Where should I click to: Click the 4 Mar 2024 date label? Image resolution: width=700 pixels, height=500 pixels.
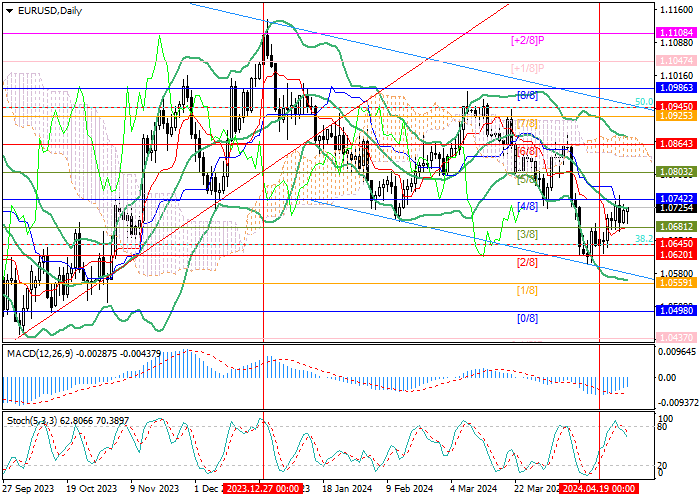coord(473,489)
